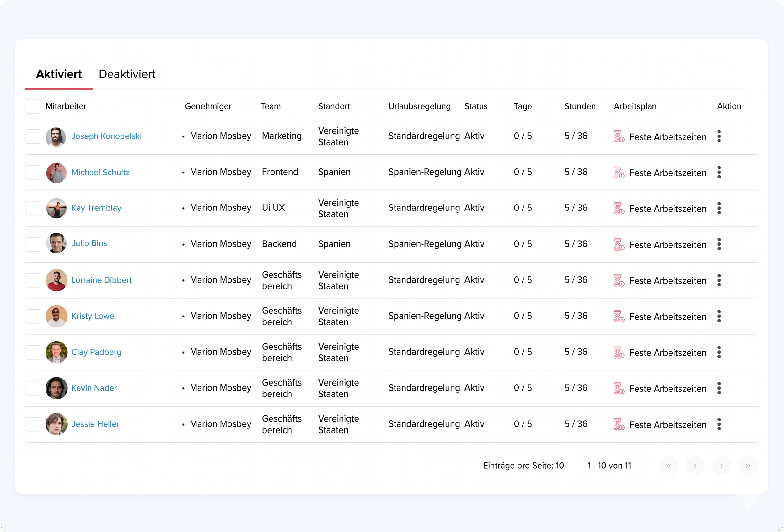Click the hourglass icon in Lorraine Dibbert row

[x=618, y=280]
